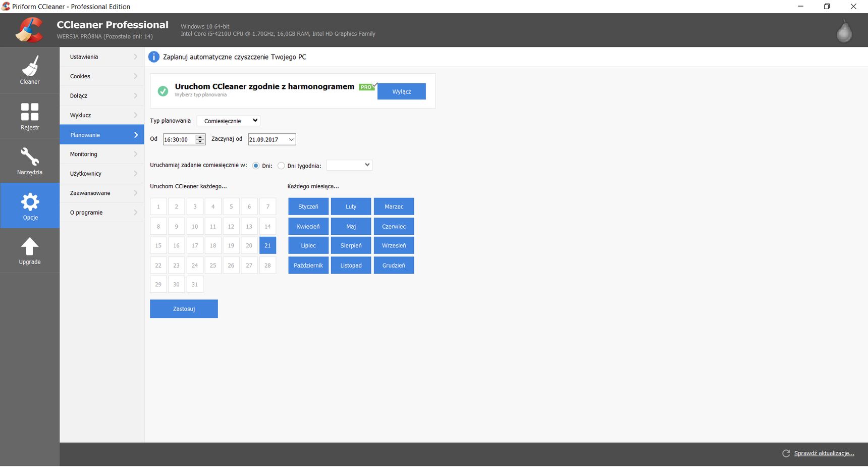
Task: Decrease the start time with down arrow
Action: (x=200, y=142)
